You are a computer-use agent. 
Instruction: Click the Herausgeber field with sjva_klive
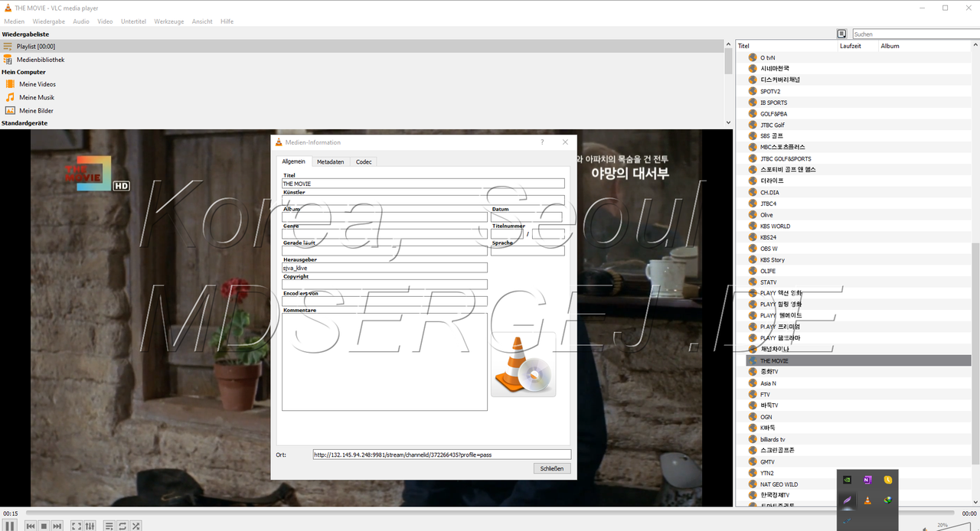384,268
